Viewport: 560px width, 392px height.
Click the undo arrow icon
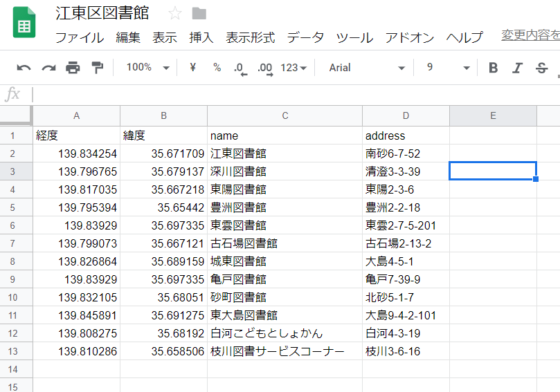point(24,68)
